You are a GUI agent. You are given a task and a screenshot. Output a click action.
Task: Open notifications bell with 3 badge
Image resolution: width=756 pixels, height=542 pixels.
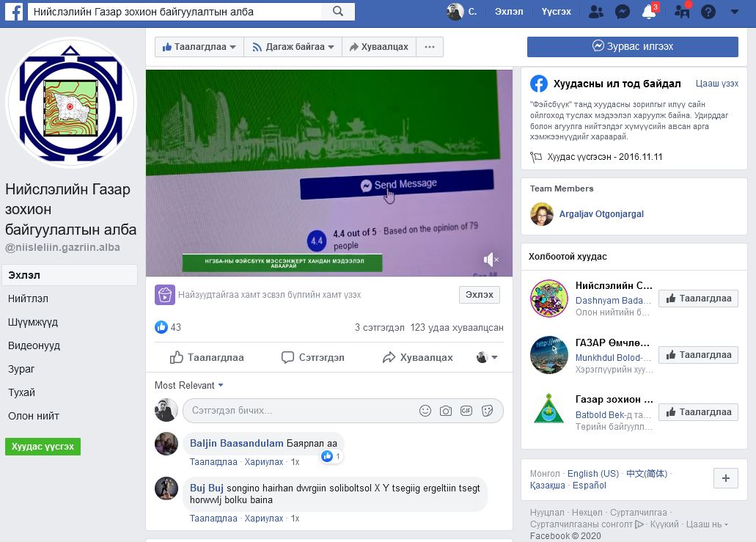[650, 12]
